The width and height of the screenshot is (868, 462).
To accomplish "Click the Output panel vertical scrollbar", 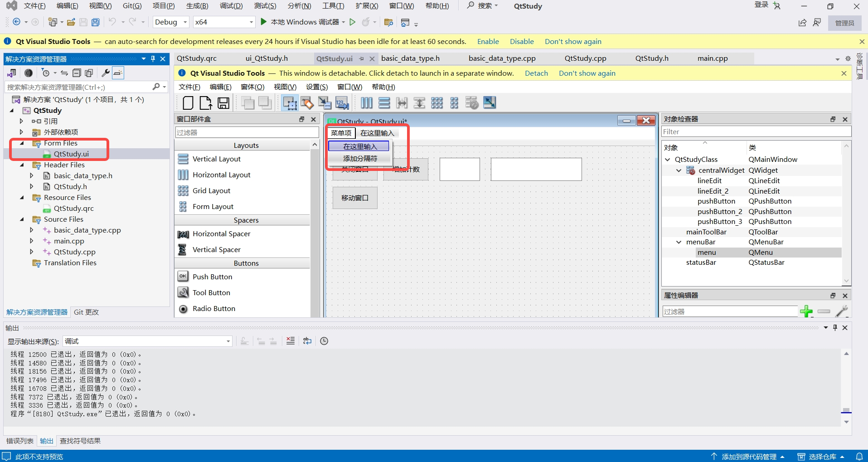I will tap(846, 388).
